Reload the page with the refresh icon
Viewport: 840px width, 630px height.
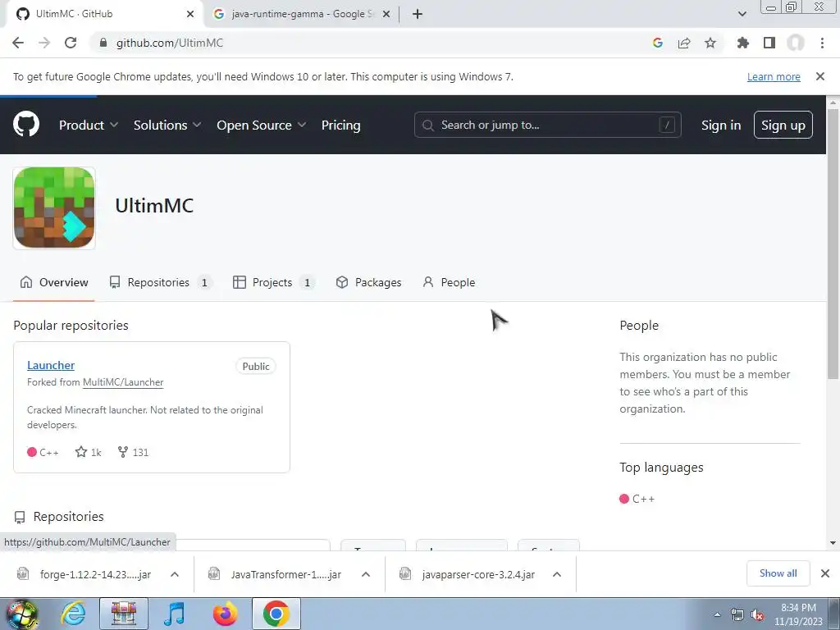tap(71, 43)
